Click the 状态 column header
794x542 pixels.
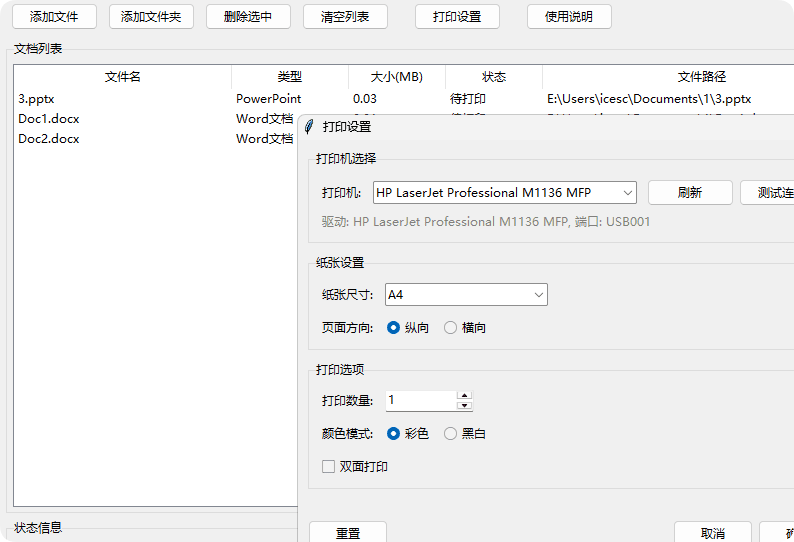tap(494, 77)
